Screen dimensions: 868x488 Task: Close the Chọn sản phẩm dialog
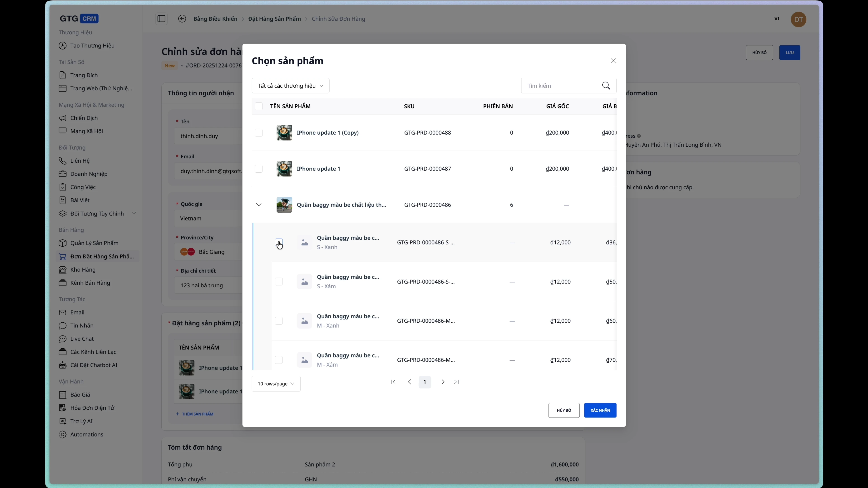click(613, 61)
